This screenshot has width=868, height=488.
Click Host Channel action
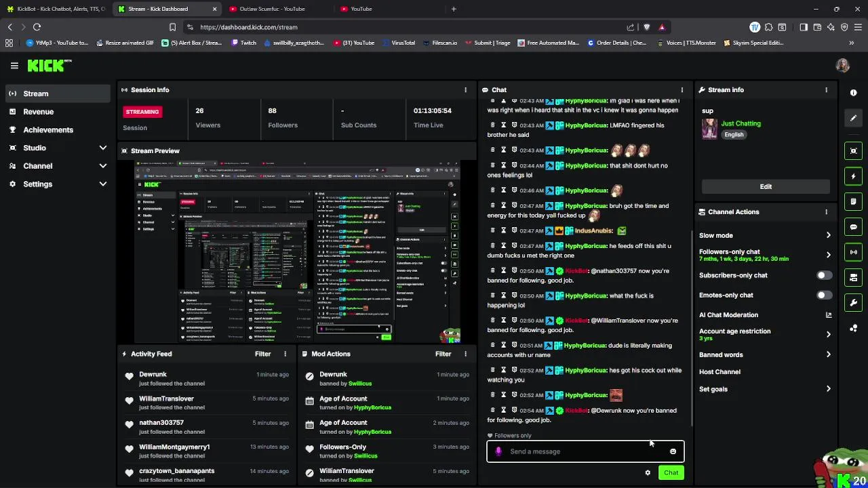pyautogui.click(x=719, y=372)
